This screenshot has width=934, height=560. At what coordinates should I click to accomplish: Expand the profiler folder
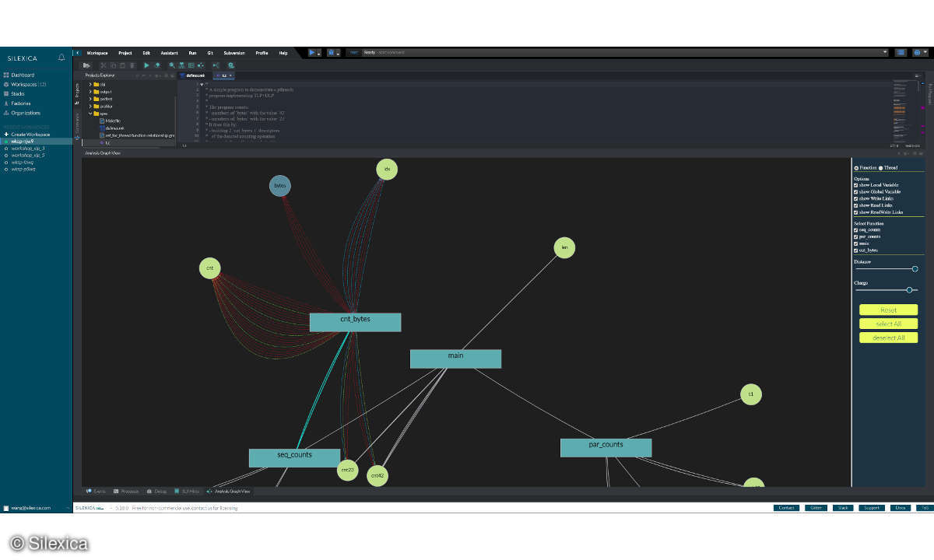click(90, 106)
